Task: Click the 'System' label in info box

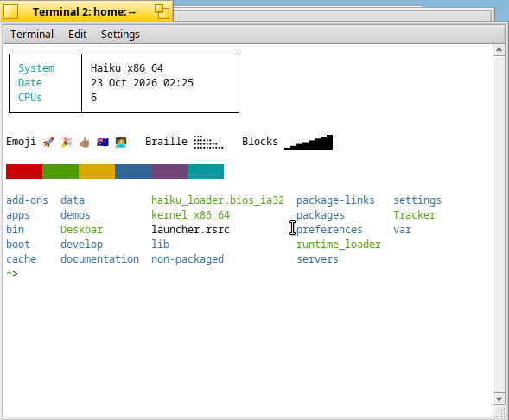Action: tap(36, 68)
